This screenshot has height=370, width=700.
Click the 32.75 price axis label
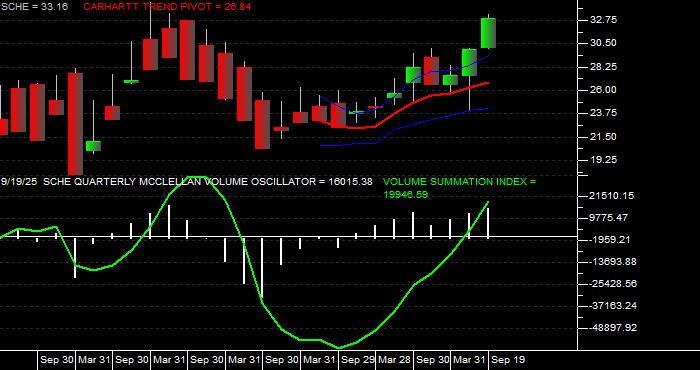click(x=603, y=20)
